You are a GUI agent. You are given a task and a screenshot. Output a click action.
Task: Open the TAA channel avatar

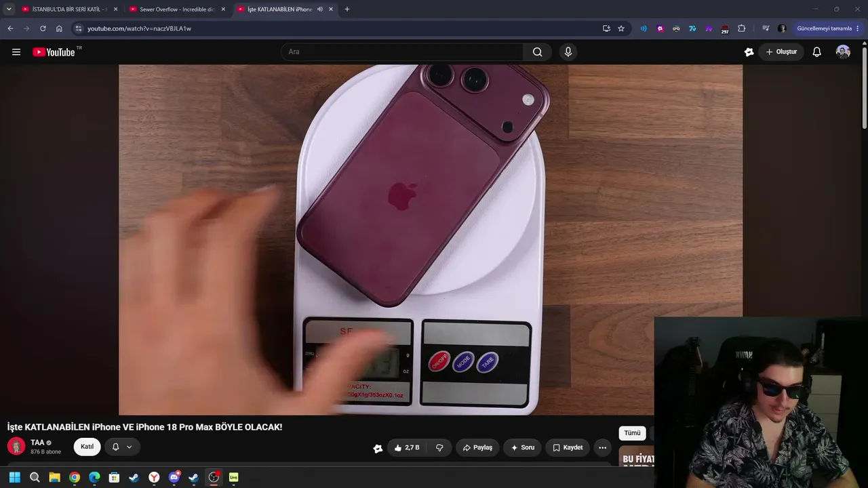click(x=16, y=446)
